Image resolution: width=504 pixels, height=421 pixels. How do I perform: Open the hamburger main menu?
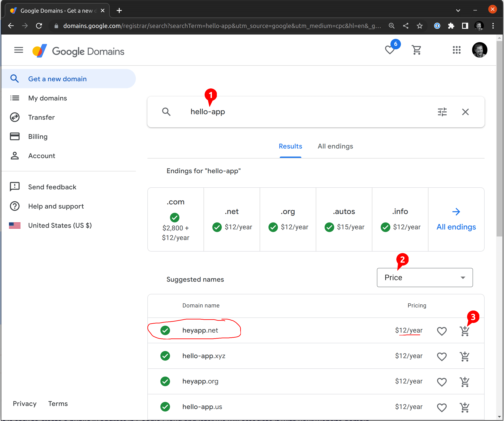(19, 50)
